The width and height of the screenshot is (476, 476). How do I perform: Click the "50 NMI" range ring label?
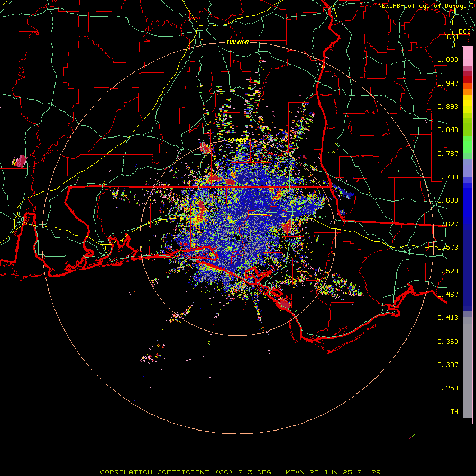click(x=237, y=140)
